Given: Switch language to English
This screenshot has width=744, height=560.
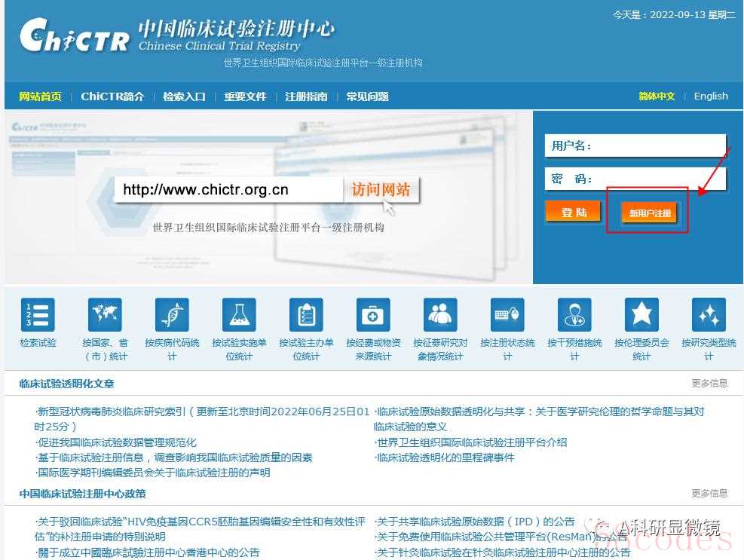Looking at the screenshot, I should 711,96.
